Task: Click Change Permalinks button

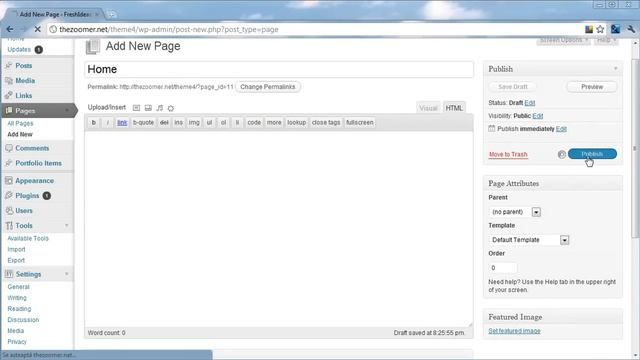Action: (268, 87)
